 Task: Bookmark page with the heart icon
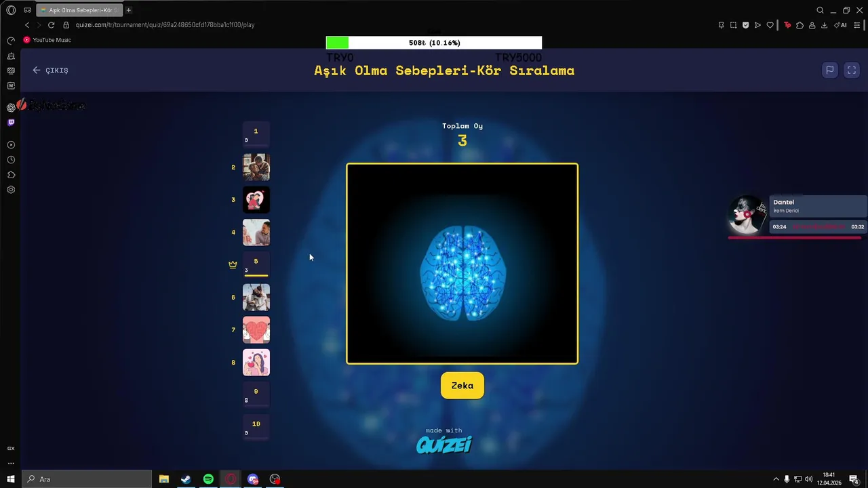click(x=770, y=25)
